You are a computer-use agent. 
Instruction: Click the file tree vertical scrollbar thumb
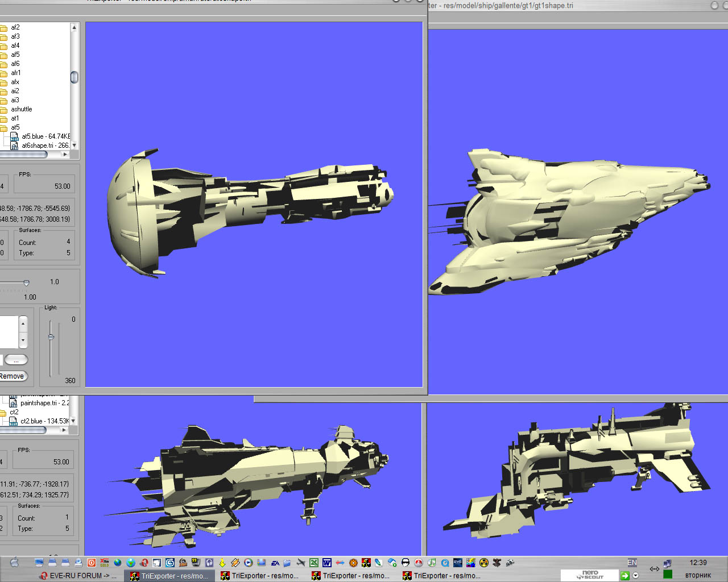coord(75,77)
